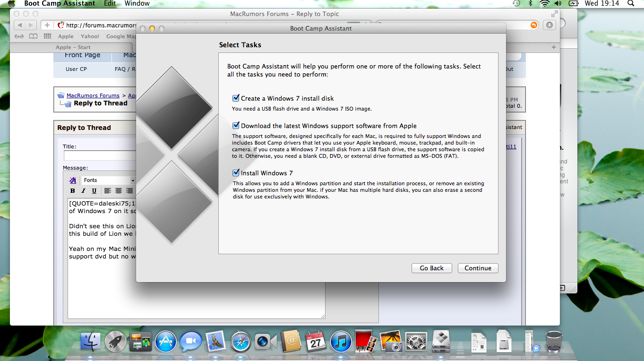Open the Boot Camp Assistant application menu

[60, 3]
